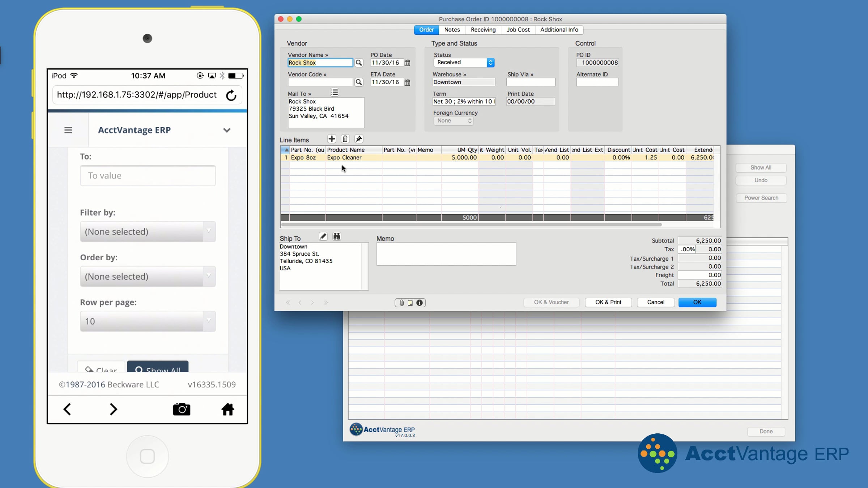Click the Warehouse field showing Downtown

[464, 82]
